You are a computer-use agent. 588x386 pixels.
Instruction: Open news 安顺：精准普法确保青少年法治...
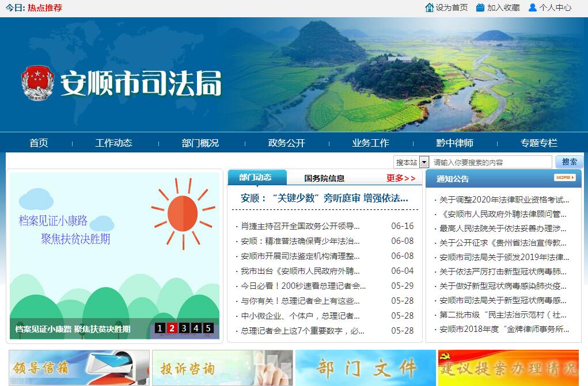click(x=300, y=241)
